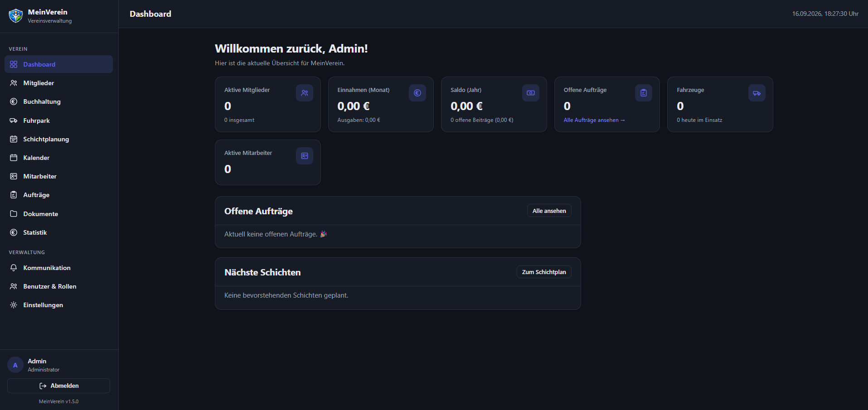Image resolution: width=868 pixels, height=410 pixels.
Task: Open the Statistik menu entry
Action: [x=58, y=232]
